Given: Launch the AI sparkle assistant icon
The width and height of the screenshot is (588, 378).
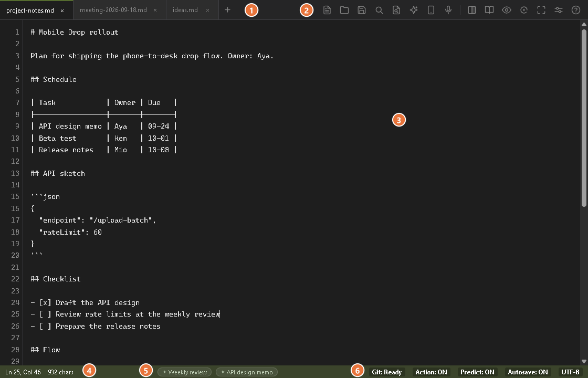Looking at the screenshot, I should pyautogui.click(x=414, y=10).
